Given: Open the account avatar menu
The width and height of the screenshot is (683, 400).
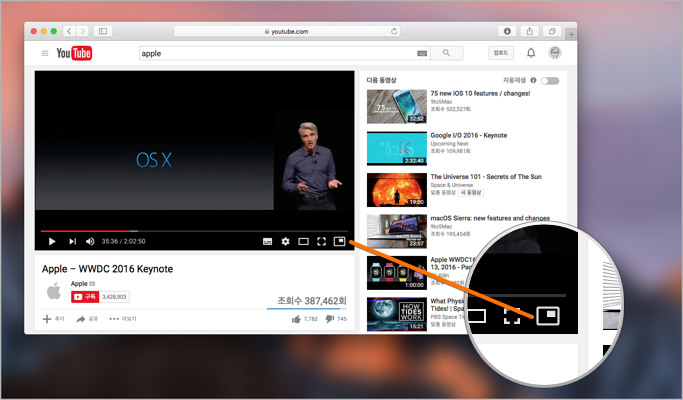Looking at the screenshot, I should click(x=555, y=53).
